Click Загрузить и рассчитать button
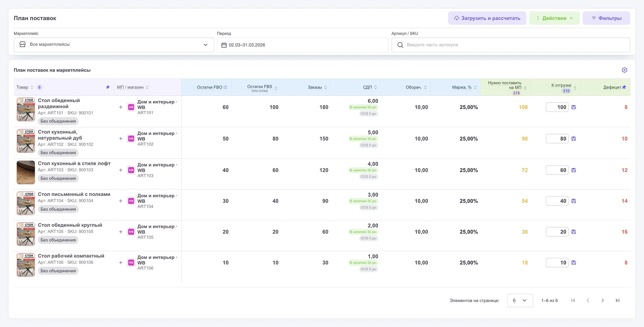The width and height of the screenshot is (644, 327). 487,18
